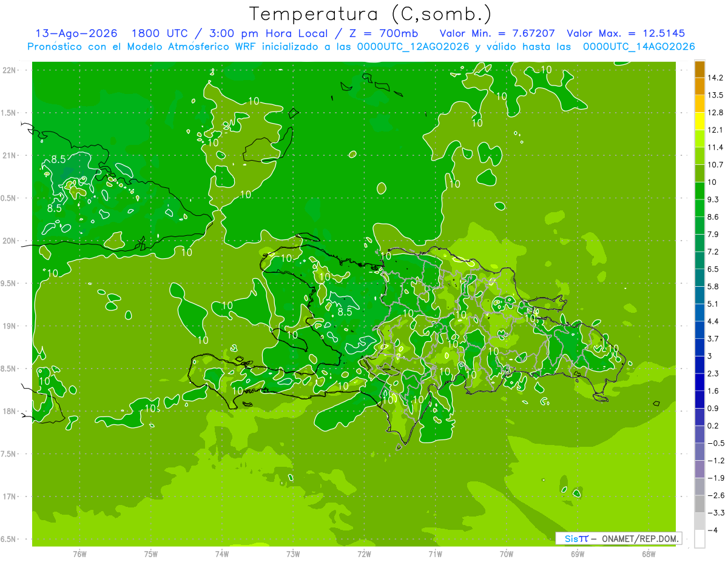The width and height of the screenshot is (728, 562).
Task: Click the Z = 700mb level label
Action: point(383,33)
